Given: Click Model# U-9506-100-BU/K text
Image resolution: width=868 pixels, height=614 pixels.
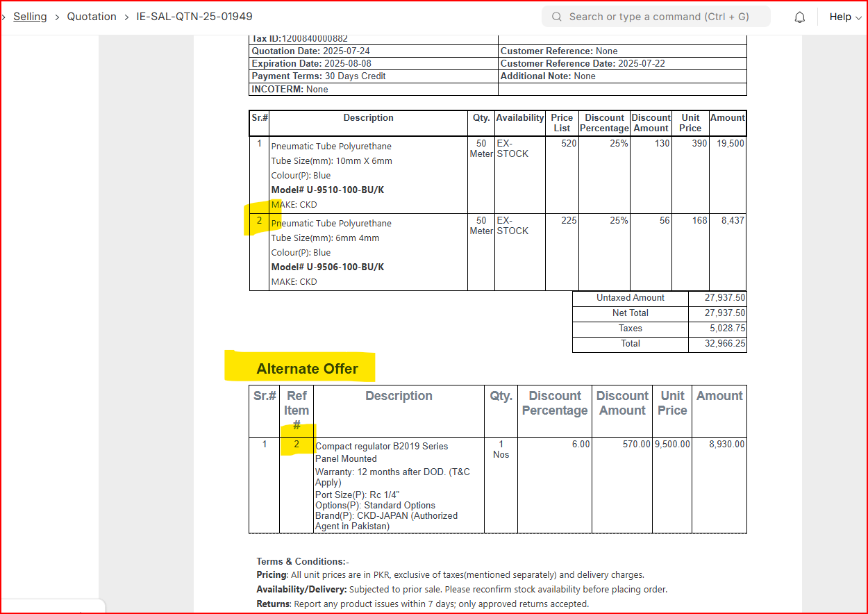Looking at the screenshot, I should tap(327, 267).
